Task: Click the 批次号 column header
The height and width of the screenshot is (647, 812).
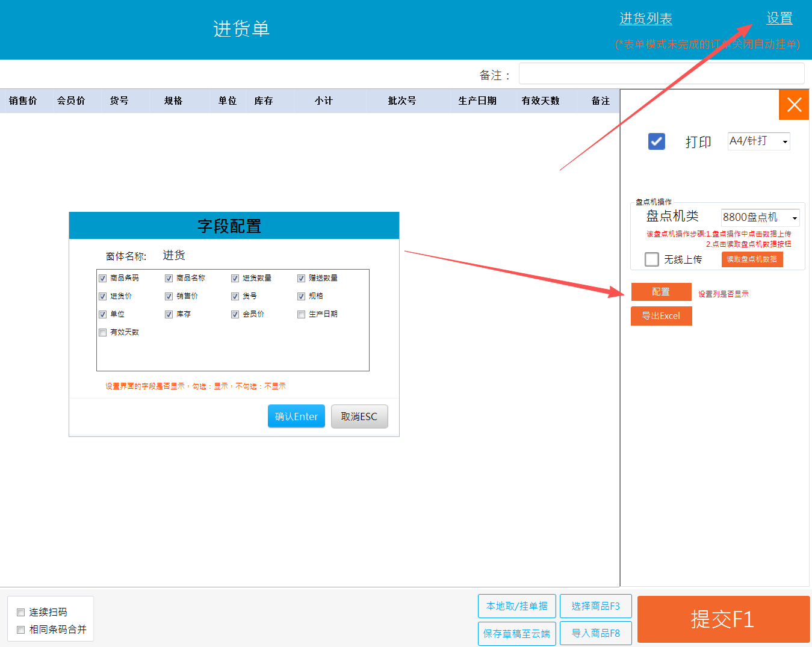Action: (x=401, y=101)
